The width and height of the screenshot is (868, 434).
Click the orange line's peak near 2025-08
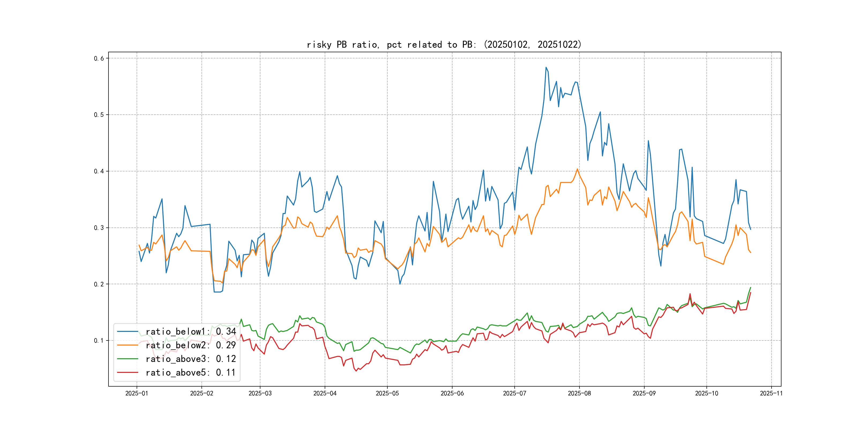(577, 169)
